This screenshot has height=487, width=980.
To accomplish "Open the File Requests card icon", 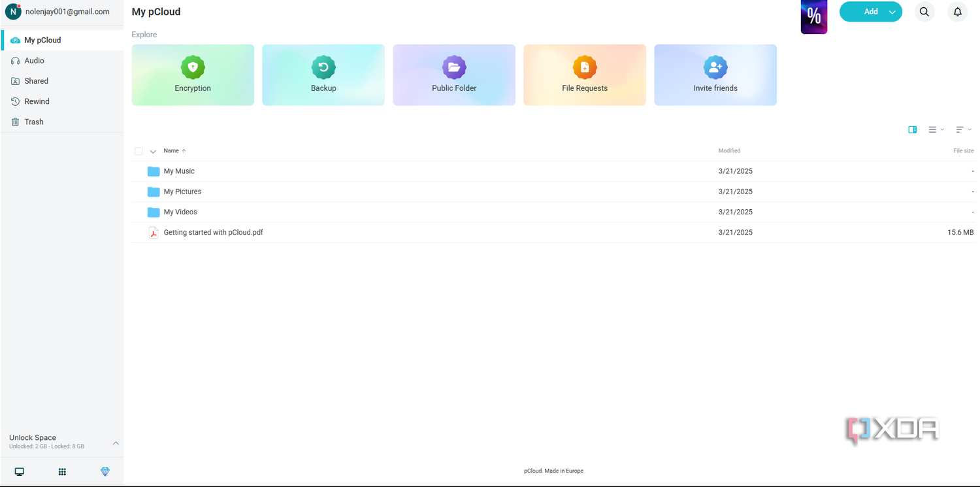I will [x=585, y=67].
